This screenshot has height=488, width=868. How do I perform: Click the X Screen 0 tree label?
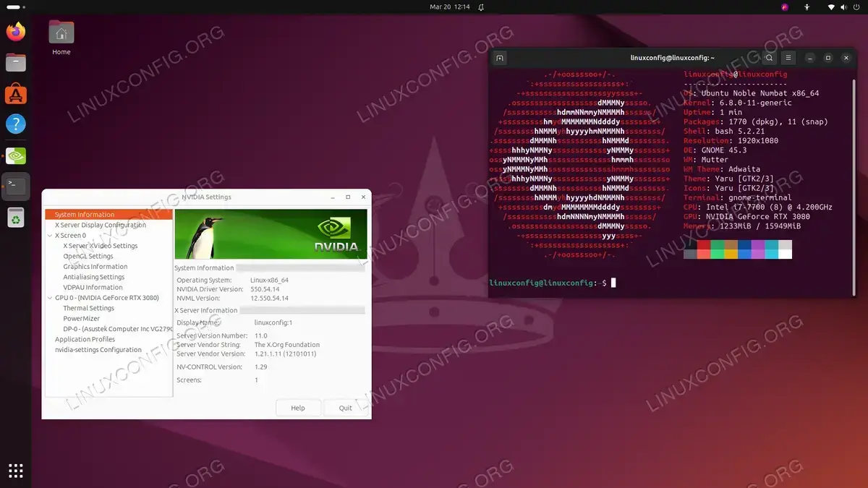click(70, 236)
